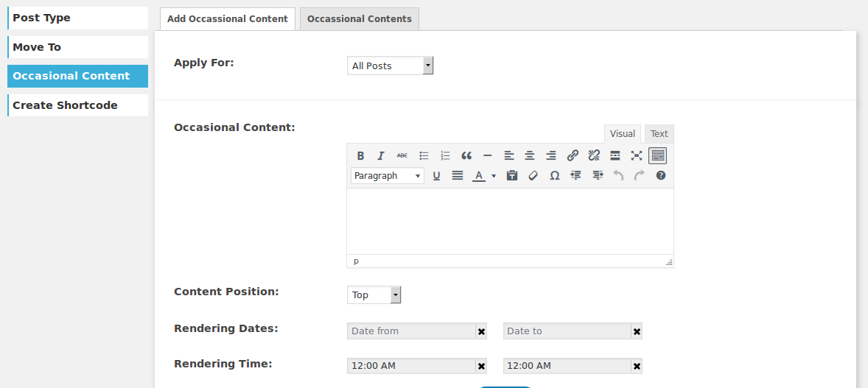
Task: Insert a numbered list
Action: pos(445,155)
